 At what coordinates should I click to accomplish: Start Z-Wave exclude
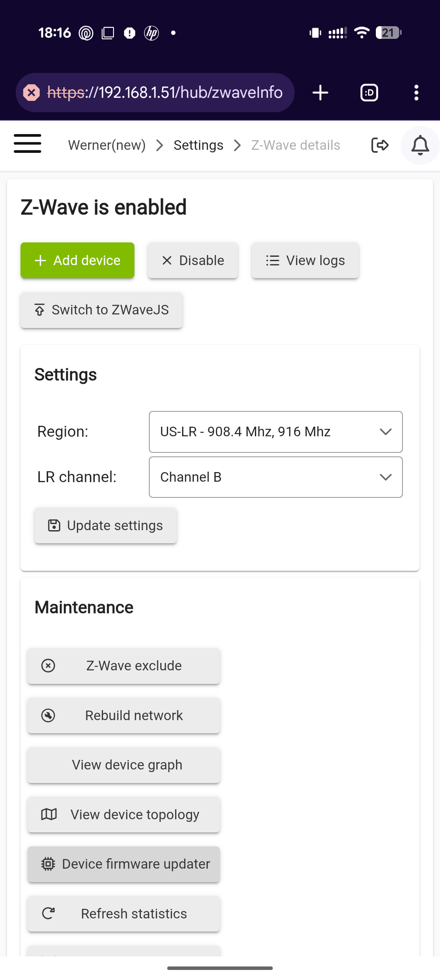pyautogui.click(x=124, y=666)
